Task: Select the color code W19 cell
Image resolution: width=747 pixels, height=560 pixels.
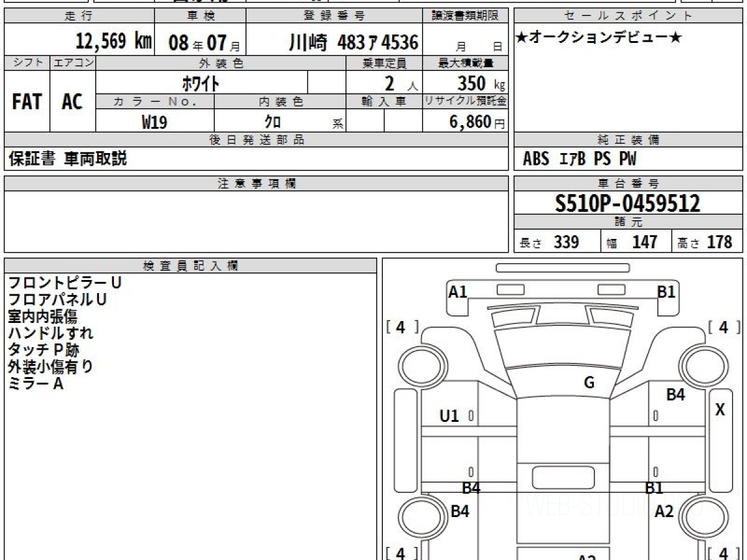Action: tap(154, 122)
